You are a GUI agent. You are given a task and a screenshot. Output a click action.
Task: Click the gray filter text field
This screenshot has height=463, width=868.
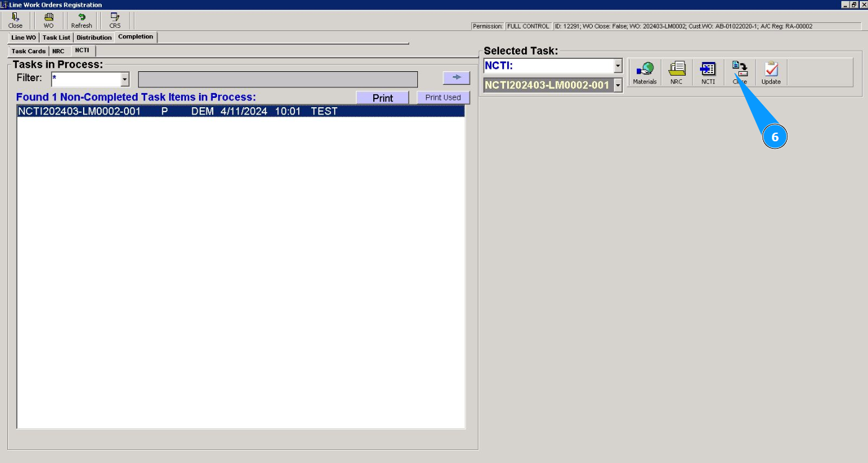pos(278,79)
